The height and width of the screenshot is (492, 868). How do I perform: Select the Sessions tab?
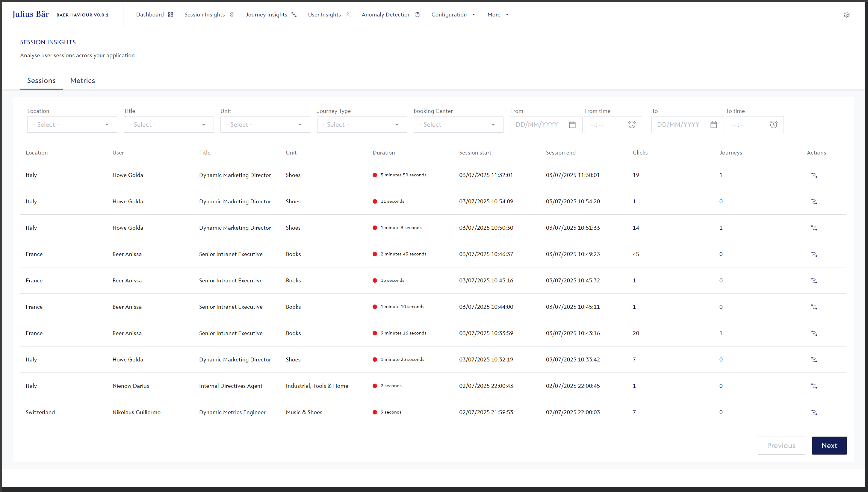[x=41, y=81]
